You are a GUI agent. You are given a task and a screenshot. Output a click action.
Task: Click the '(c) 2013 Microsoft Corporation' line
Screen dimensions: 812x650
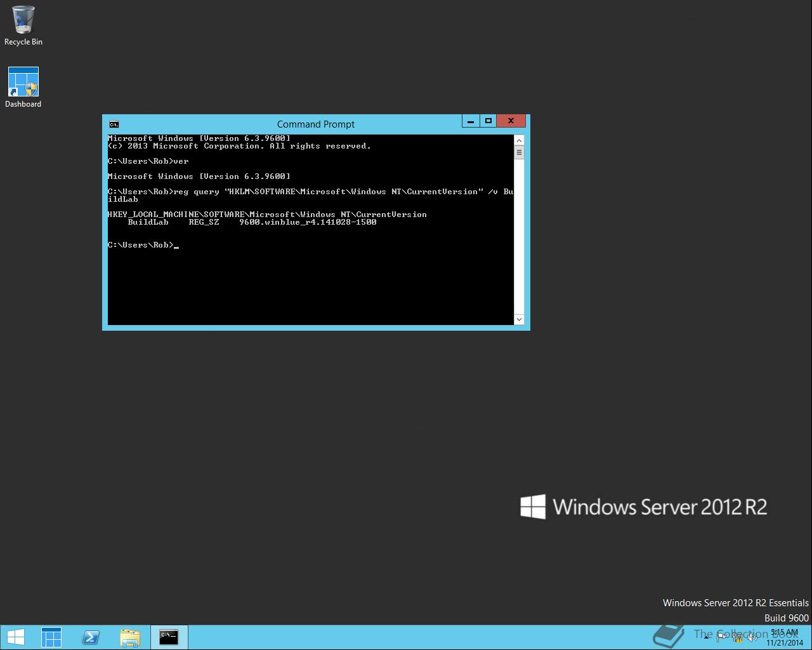(x=239, y=146)
